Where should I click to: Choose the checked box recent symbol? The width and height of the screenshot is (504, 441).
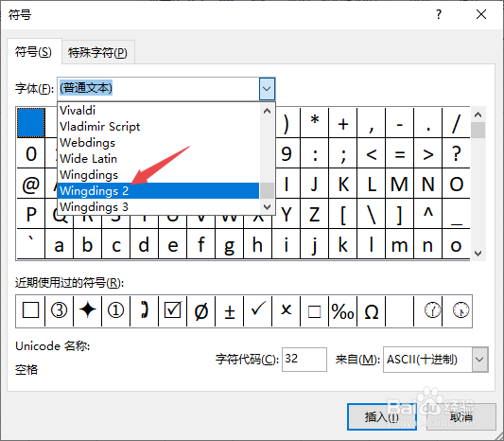[173, 311]
